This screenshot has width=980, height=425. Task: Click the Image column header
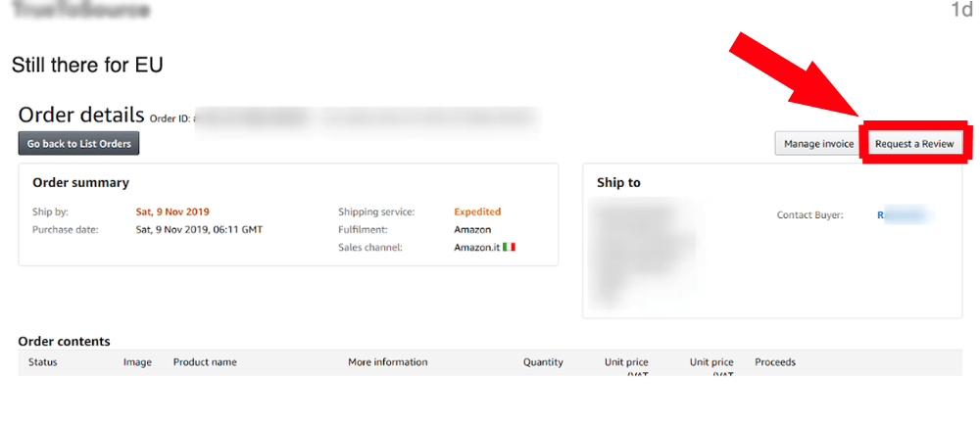137,362
